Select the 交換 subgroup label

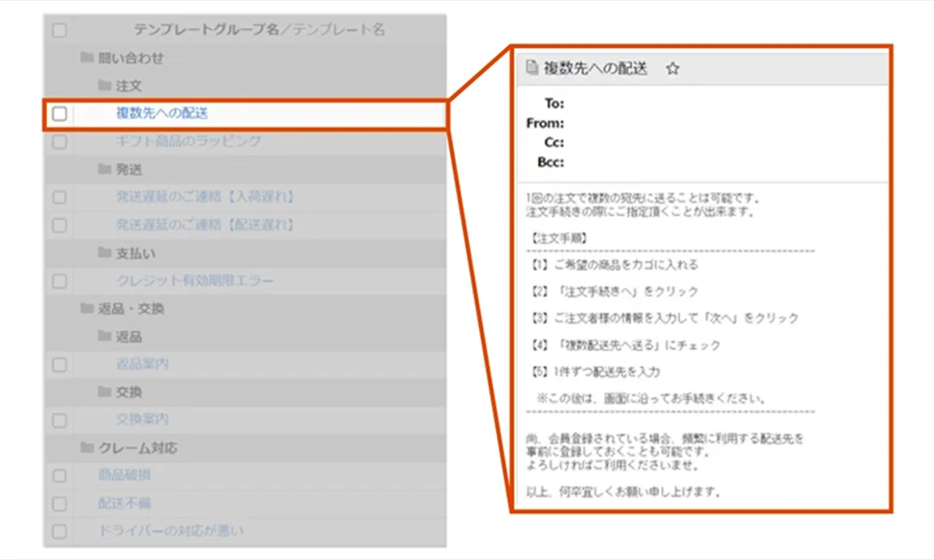click(x=129, y=392)
